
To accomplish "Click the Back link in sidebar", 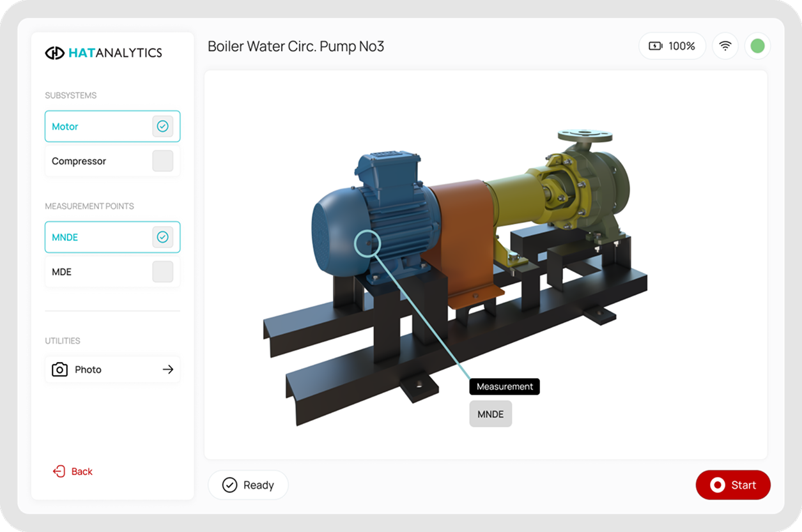I will coord(82,471).
